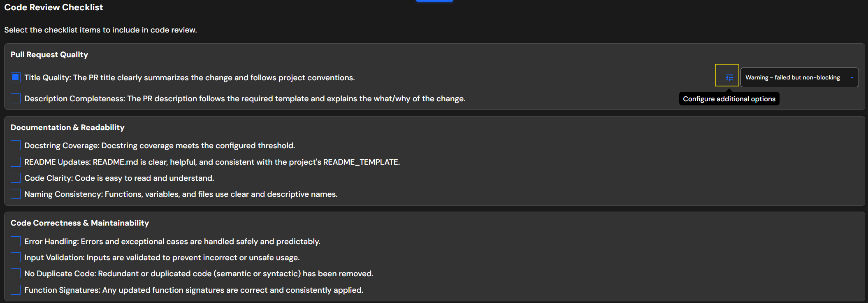This screenshot has height=303, width=868.
Task: Click the Configure additional options tooltip
Action: [x=729, y=98]
